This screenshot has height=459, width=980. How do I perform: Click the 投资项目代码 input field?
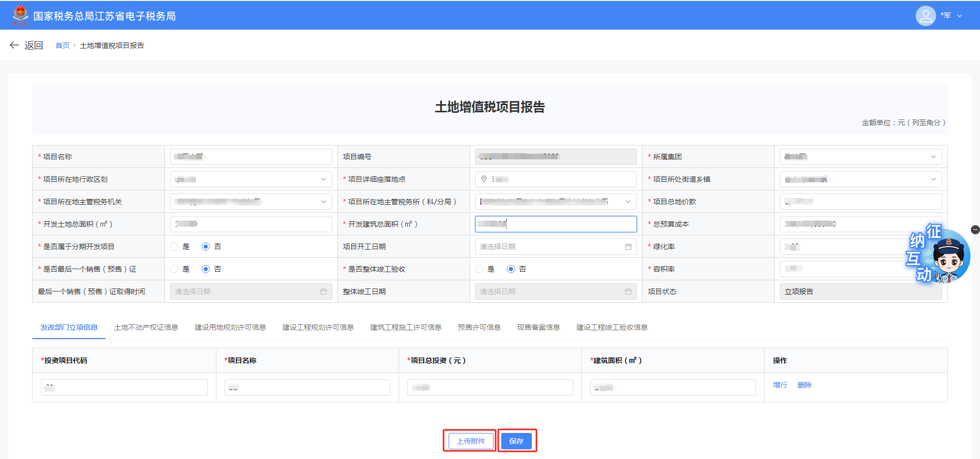(124, 388)
